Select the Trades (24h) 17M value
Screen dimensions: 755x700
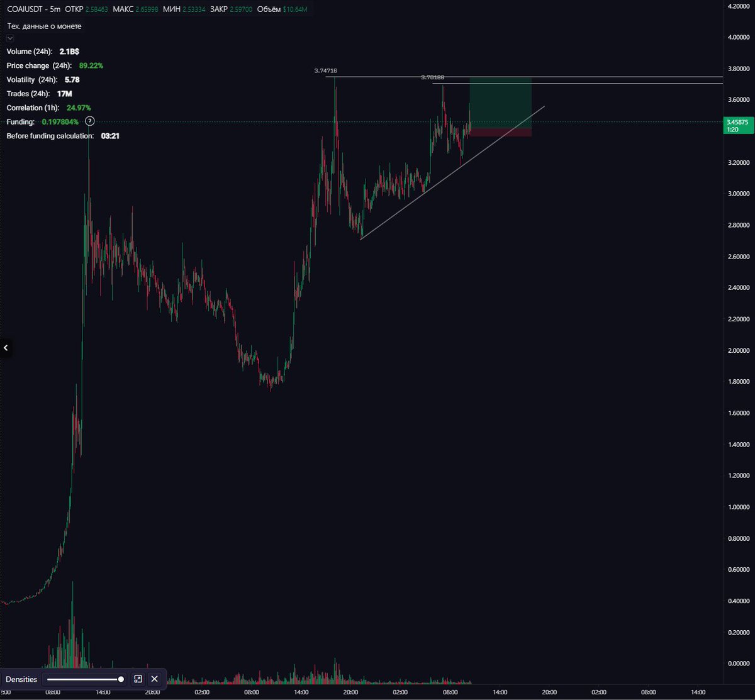(x=64, y=94)
